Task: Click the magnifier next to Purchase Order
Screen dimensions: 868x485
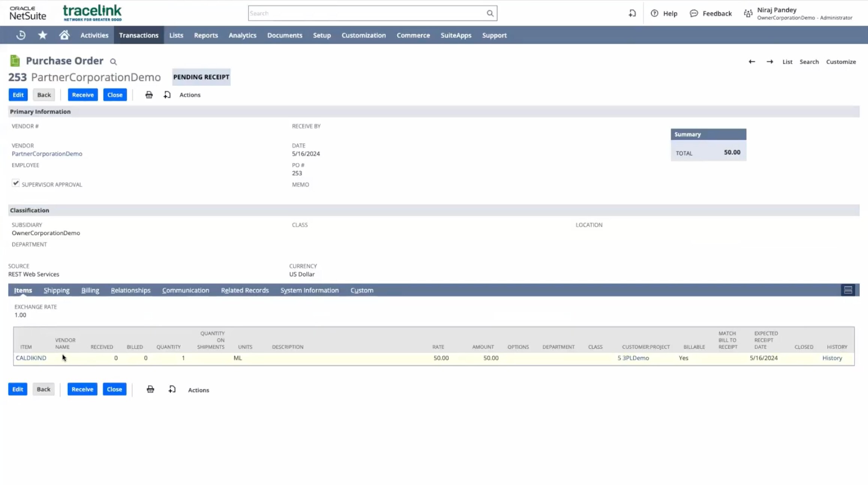Action: click(x=113, y=62)
